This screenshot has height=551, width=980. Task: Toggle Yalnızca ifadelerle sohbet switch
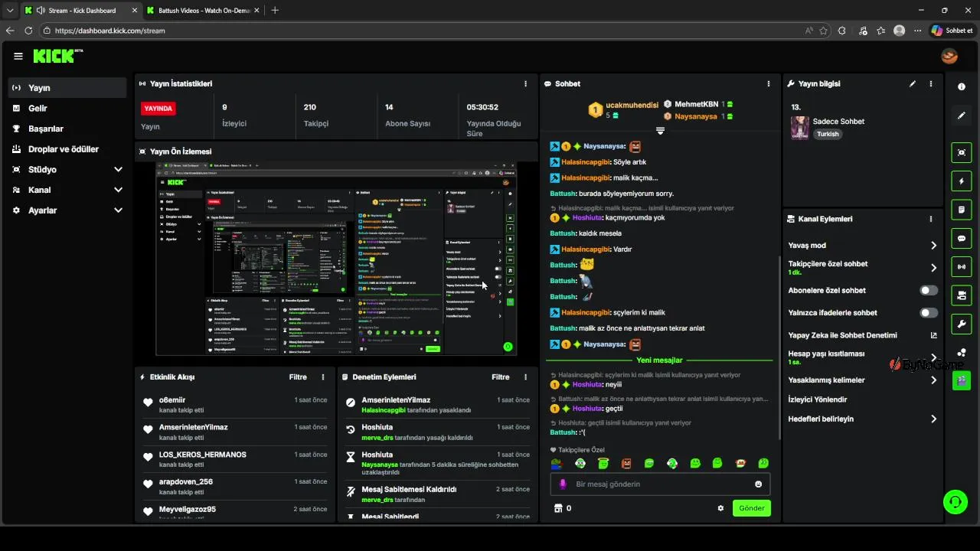click(929, 313)
